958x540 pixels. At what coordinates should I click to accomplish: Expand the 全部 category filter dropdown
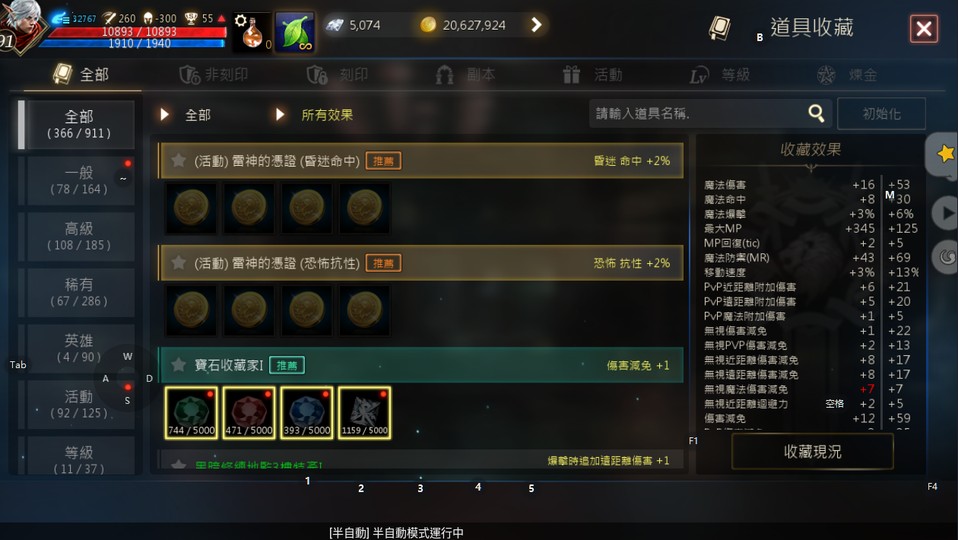186,115
